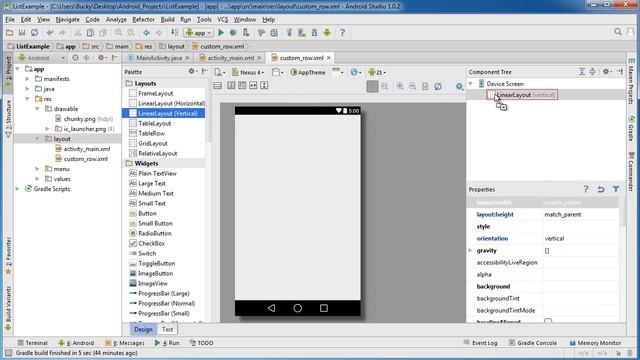This screenshot has width=640, height=360.
Task: Toggle the Commander side panel
Action: tap(631, 171)
